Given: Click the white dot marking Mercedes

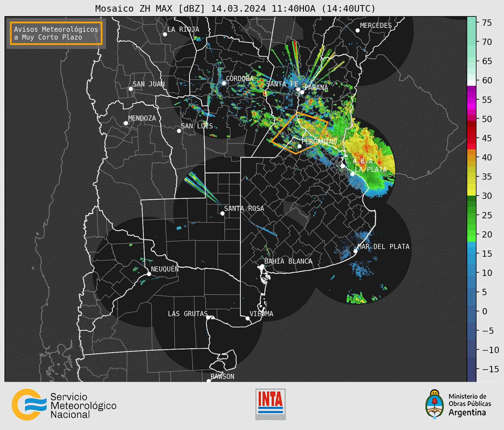Looking at the screenshot, I should click(358, 31).
